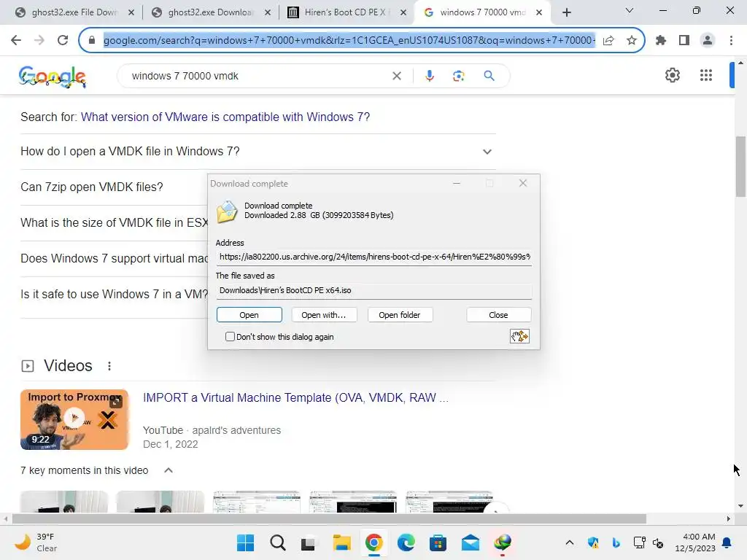
Task: Collapse 7 key moments in this video
Action: [169, 470]
